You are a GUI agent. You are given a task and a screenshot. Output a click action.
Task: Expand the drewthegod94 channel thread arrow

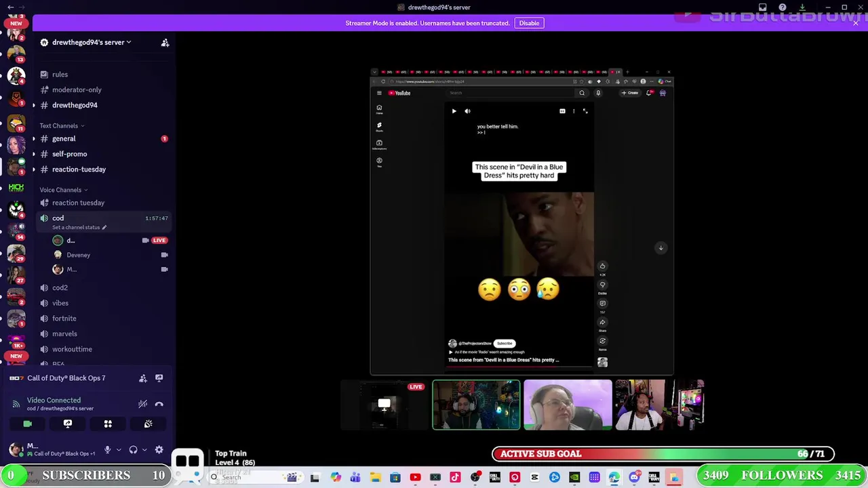[x=34, y=105]
